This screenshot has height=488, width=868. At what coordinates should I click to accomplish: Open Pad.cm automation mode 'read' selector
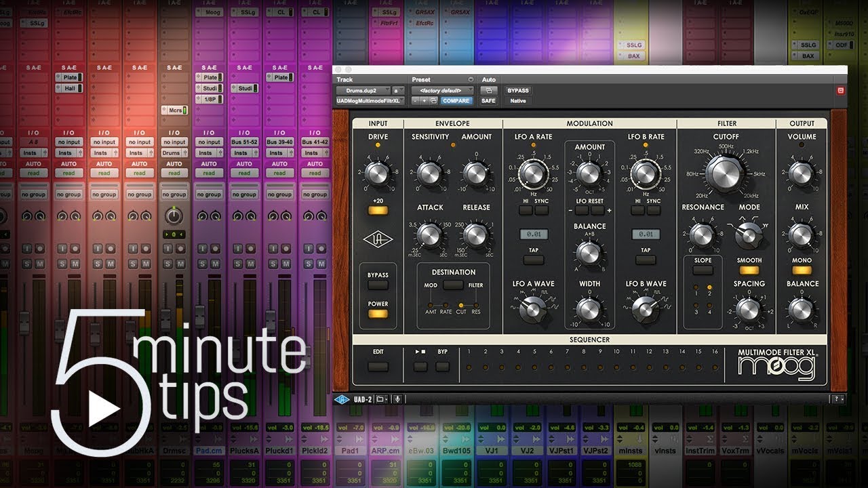(210, 174)
